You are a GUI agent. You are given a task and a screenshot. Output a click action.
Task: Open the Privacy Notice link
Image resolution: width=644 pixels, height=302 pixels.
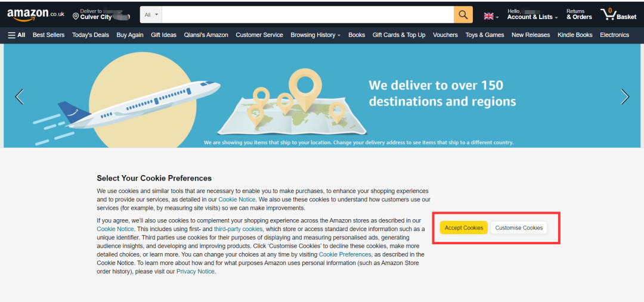tap(196, 271)
